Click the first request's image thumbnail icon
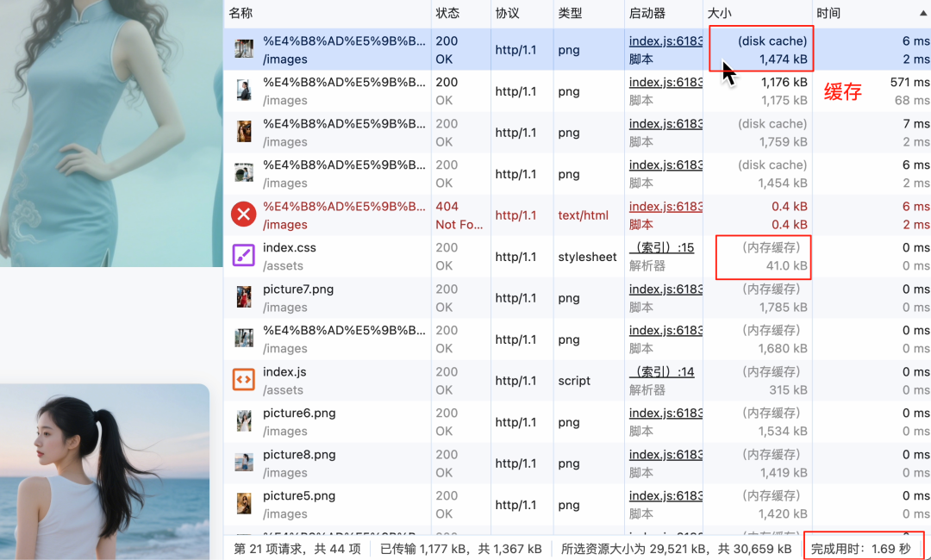Image resolution: width=931 pixels, height=560 pixels. [x=242, y=49]
